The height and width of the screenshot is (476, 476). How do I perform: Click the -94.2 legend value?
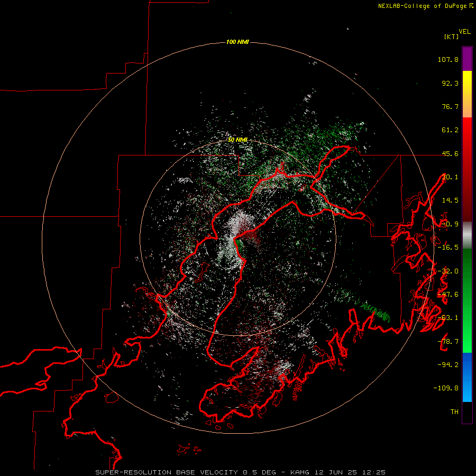click(448, 364)
